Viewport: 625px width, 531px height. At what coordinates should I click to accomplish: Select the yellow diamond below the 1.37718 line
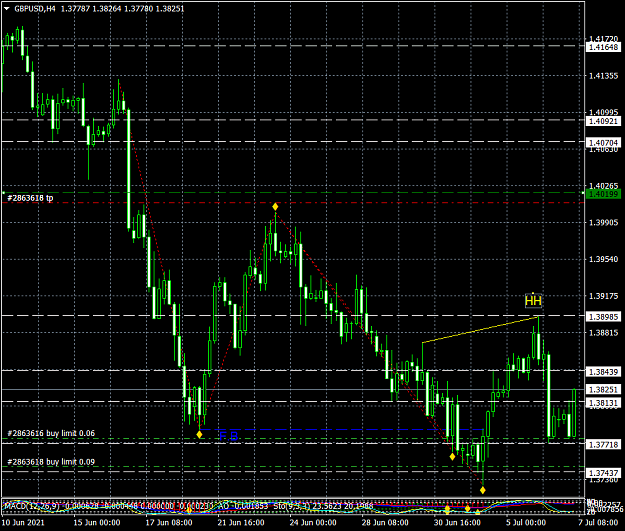[x=452, y=456]
